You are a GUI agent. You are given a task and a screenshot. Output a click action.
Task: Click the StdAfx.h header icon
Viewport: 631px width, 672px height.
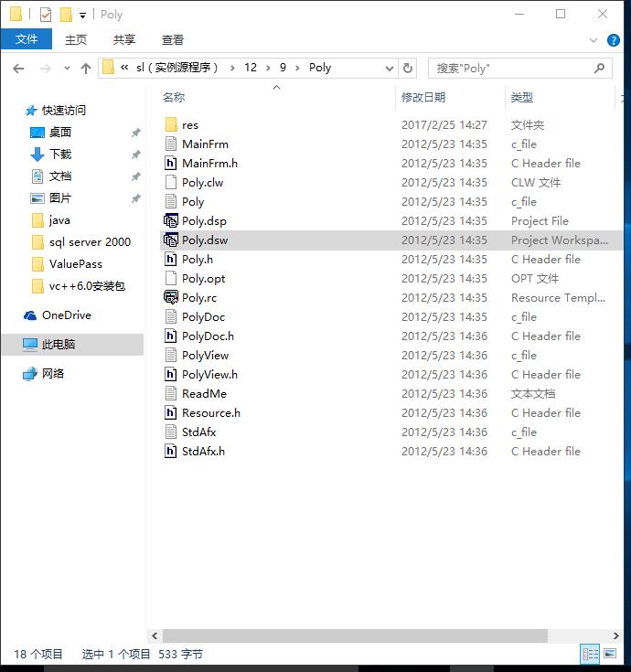(x=171, y=452)
